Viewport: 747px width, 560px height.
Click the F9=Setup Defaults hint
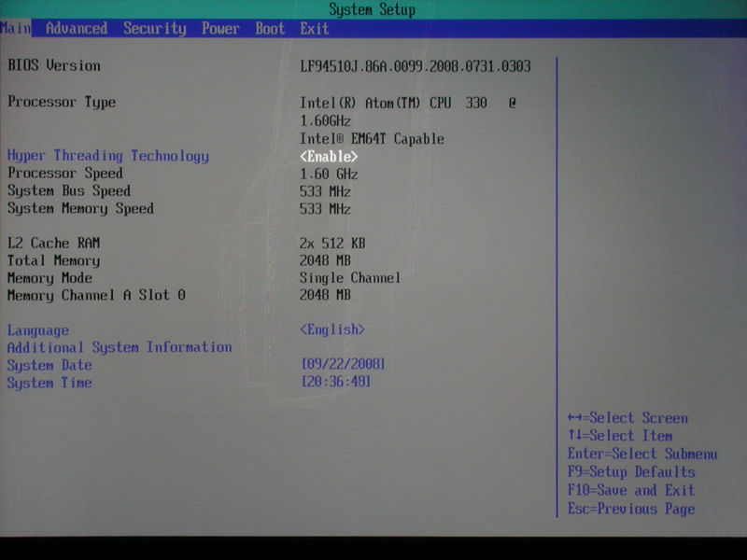pos(631,472)
